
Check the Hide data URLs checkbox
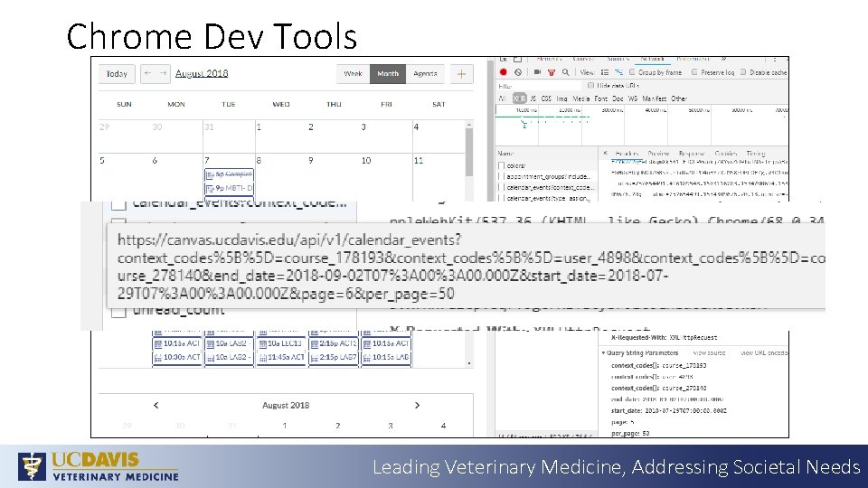590,85
